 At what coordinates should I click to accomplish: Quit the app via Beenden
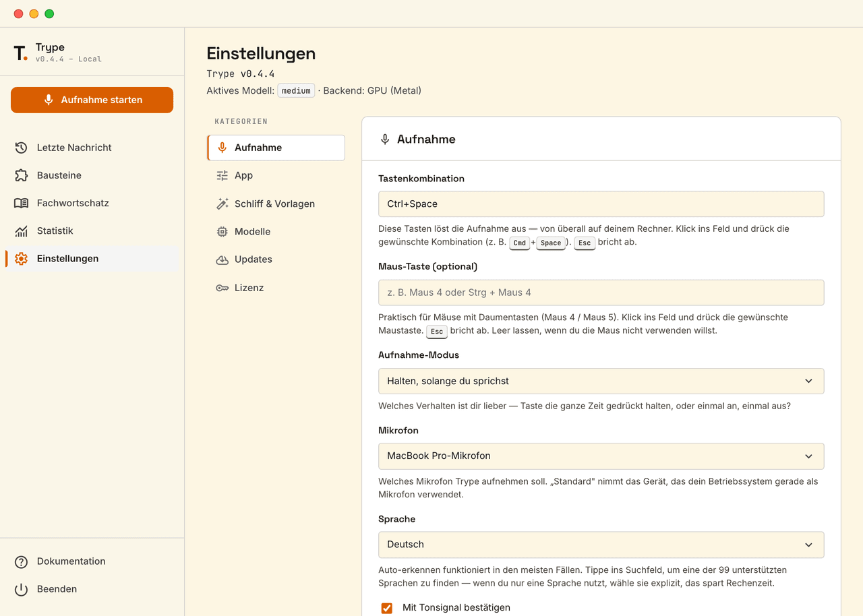pyautogui.click(x=92, y=589)
